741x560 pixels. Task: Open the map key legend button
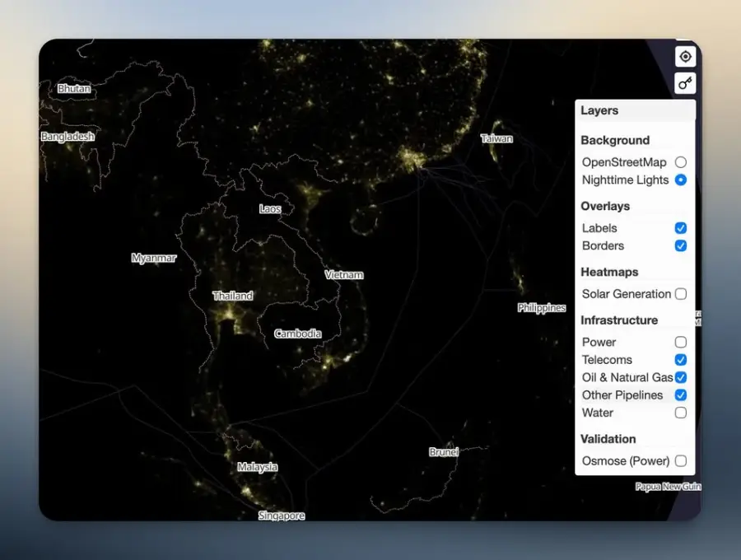(685, 84)
